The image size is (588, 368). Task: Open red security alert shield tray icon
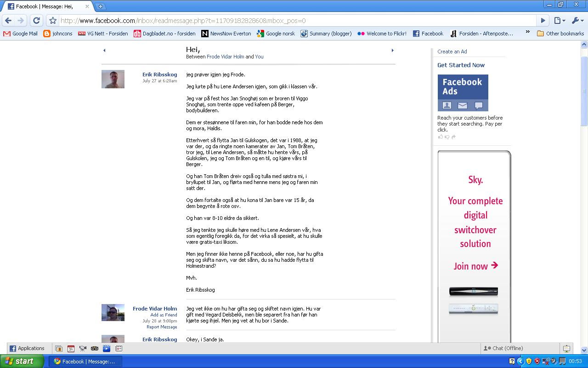537,361
